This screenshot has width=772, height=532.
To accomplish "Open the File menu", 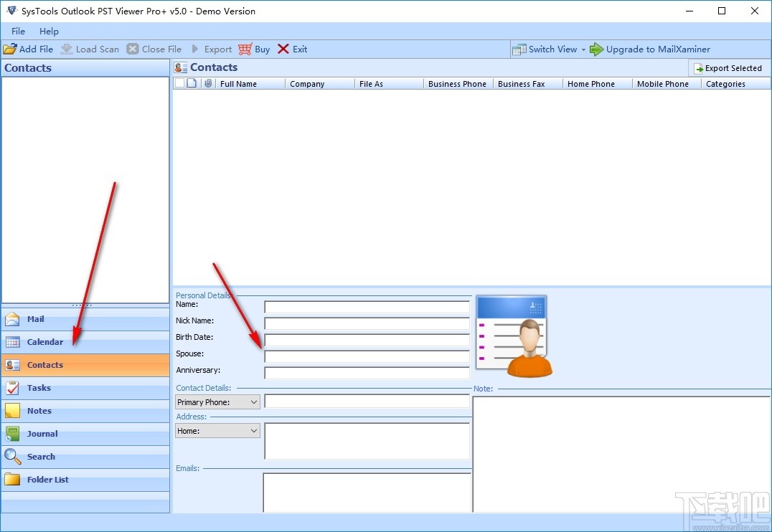I will (x=17, y=31).
